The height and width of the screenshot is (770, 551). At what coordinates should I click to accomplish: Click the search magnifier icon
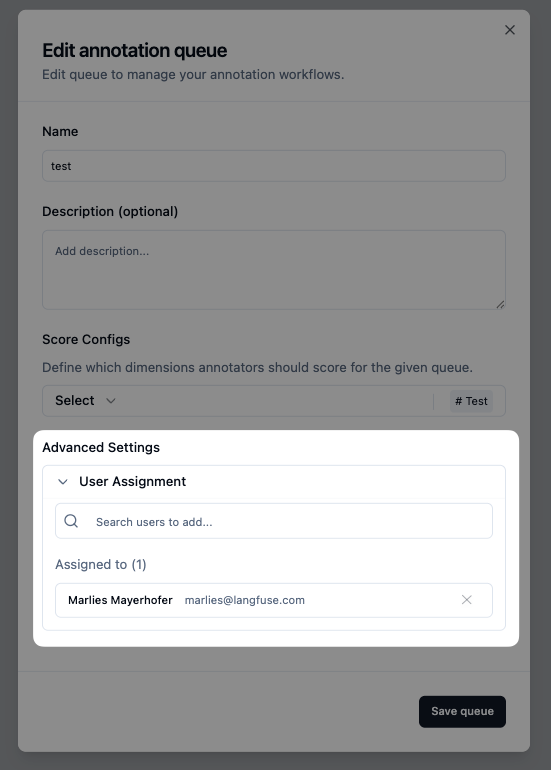[x=71, y=521]
